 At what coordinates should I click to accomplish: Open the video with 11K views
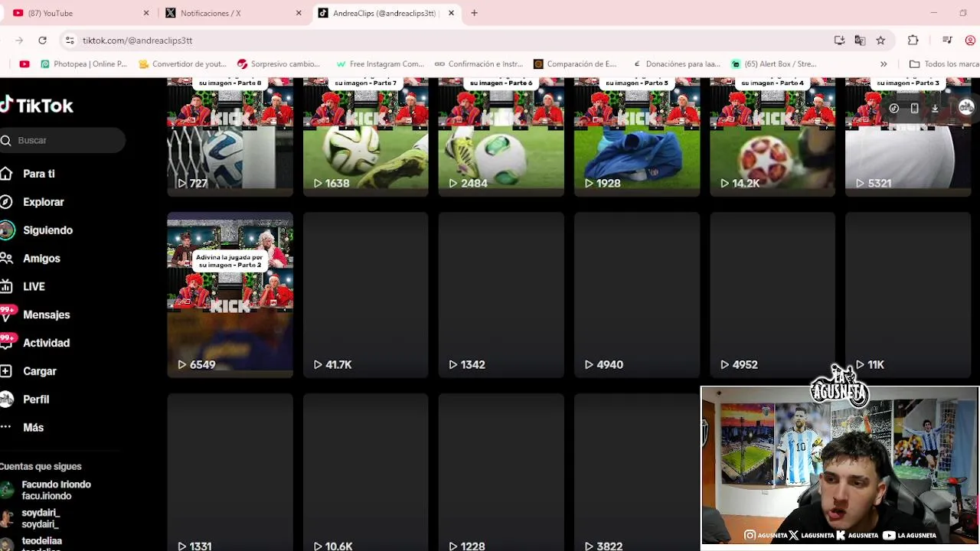pyautogui.click(x=907, y=295)
